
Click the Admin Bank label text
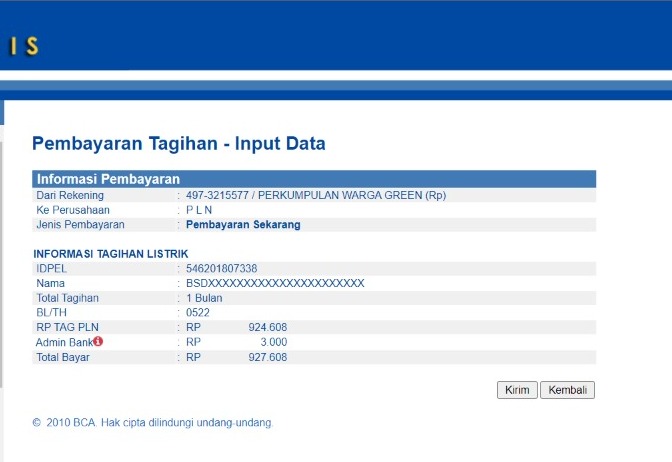[64, 343]
